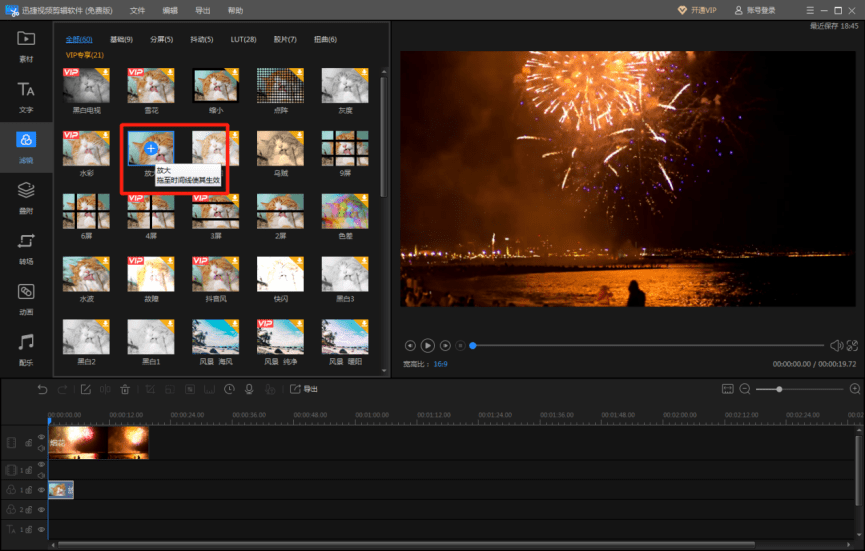Select the 水彩 filter thumbnail
This screenshot has height=551, width=865.
(x=86, y=149)
